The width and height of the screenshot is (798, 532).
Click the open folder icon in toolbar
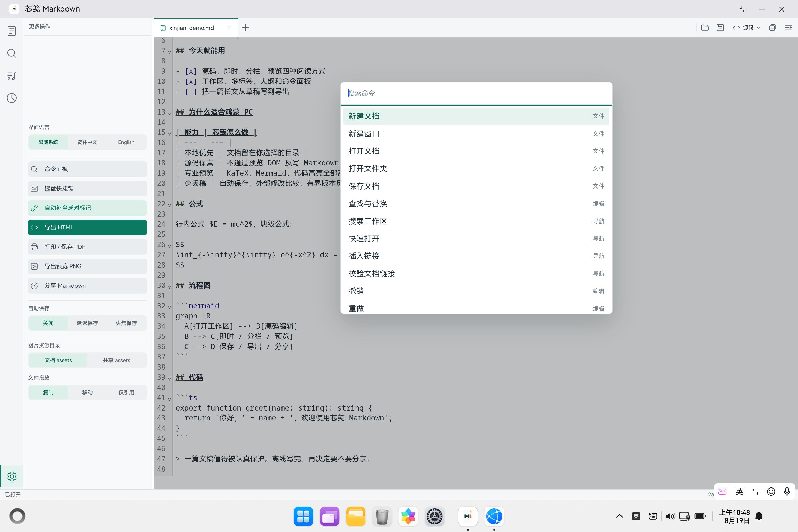coord(705,27)
